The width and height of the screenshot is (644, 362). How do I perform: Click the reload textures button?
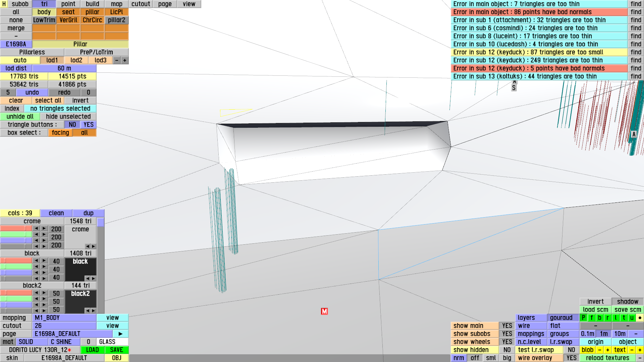click(607, 358)
